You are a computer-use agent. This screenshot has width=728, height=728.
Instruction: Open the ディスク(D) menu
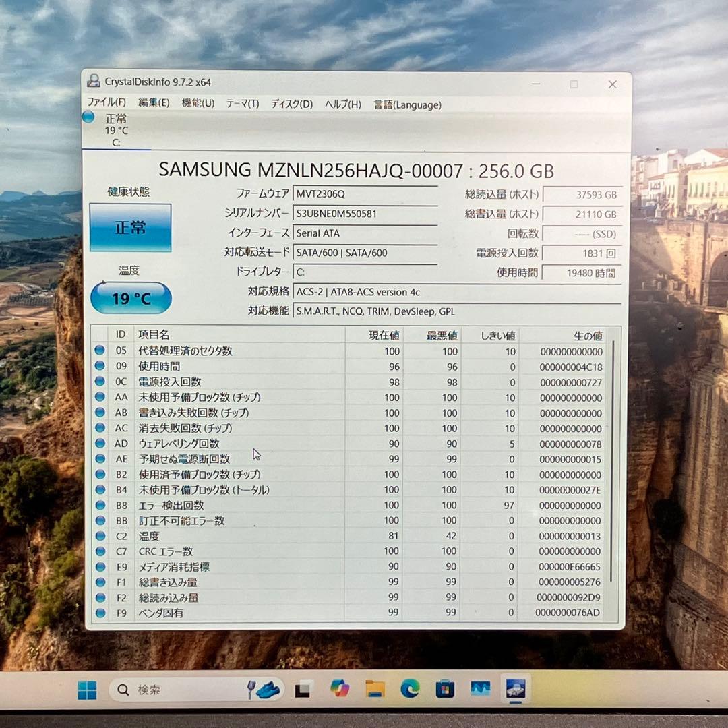[x=291, y=104]
